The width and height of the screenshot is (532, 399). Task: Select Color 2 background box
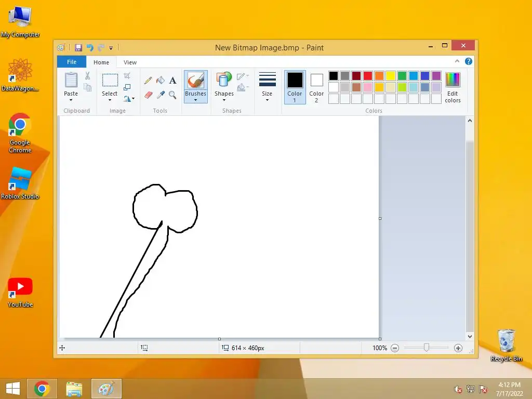(316, 87)
